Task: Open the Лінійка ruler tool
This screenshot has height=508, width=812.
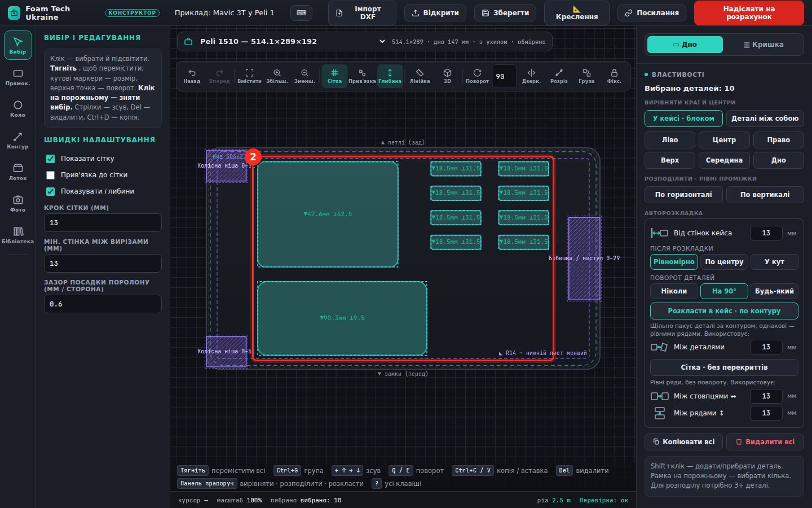Action: (x=420, y=76)
